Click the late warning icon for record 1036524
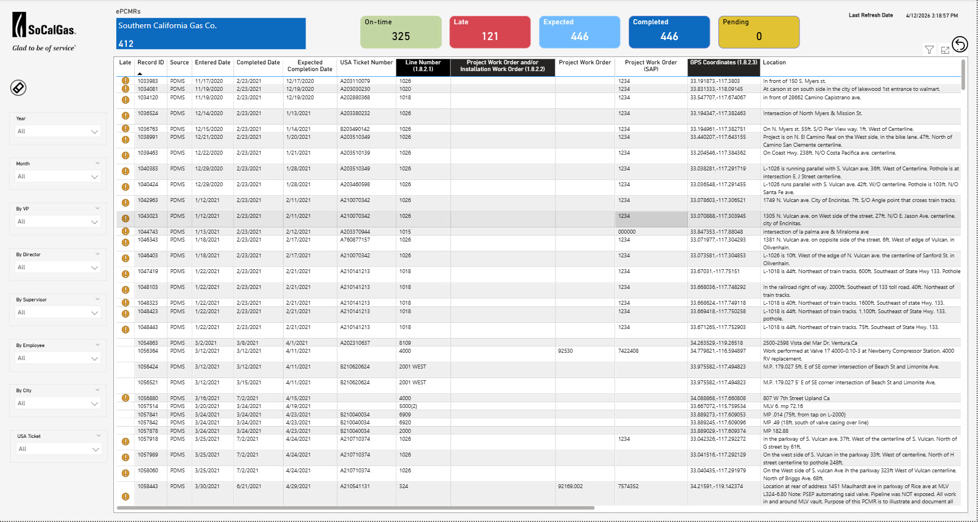980x522 pixels. pos(125,116)
